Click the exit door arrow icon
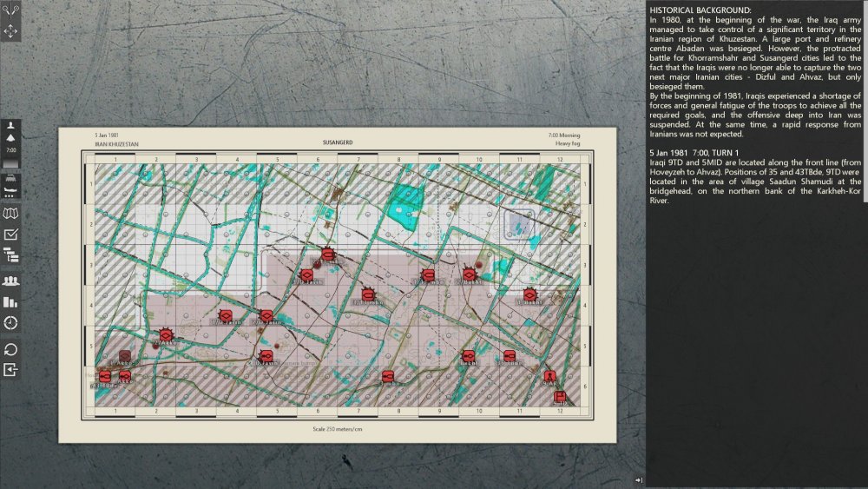This screenshot has height=489, width=868. [11, 370]
